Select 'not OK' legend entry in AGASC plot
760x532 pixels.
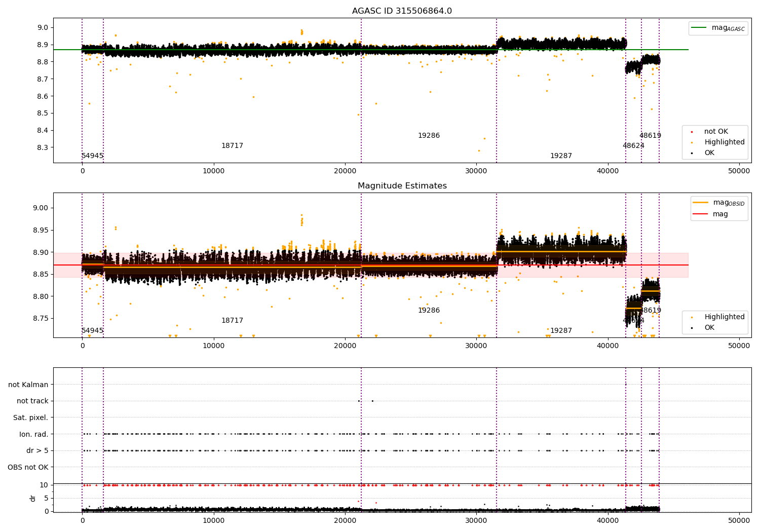click(x=715, y=132)
